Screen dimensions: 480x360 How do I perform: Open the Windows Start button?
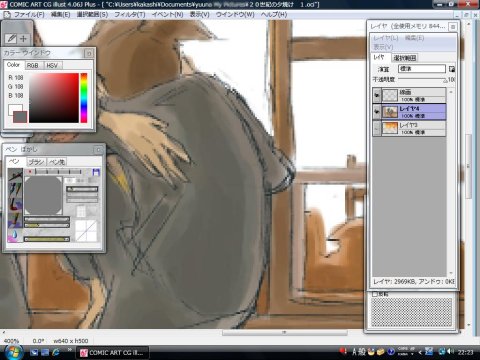[13, 352]
